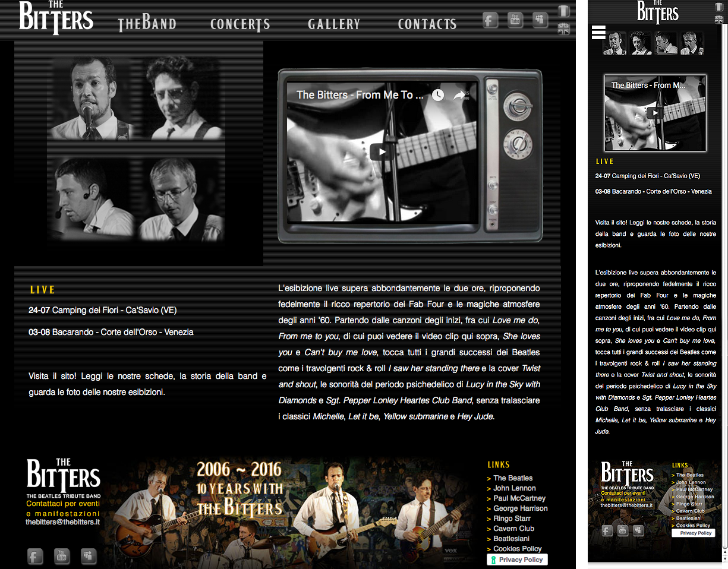Switch to English via desktop header UK flag
The height and width of the screenshot is (569, 728).
563,29
